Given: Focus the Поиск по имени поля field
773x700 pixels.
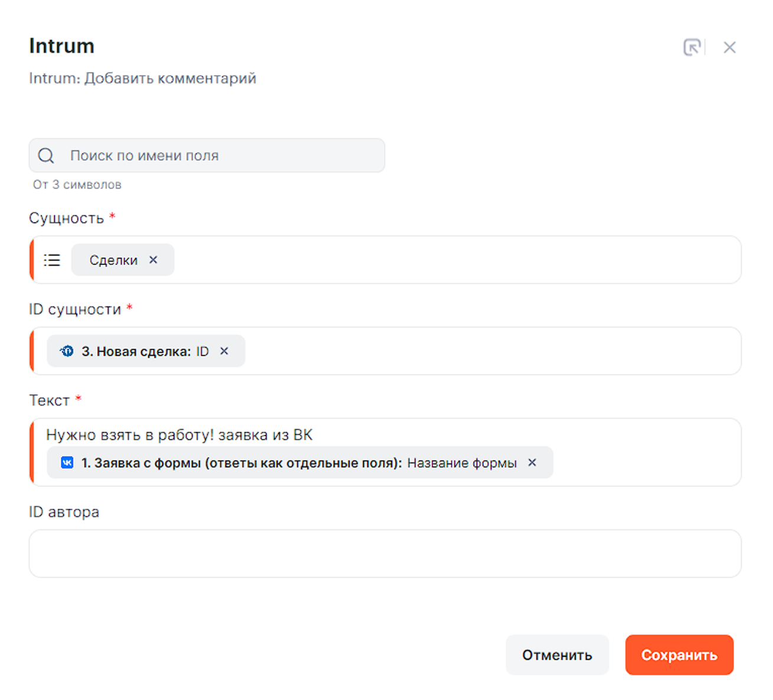Looking at the screenshot, I should pyautogui.click(x=224, y=156).
